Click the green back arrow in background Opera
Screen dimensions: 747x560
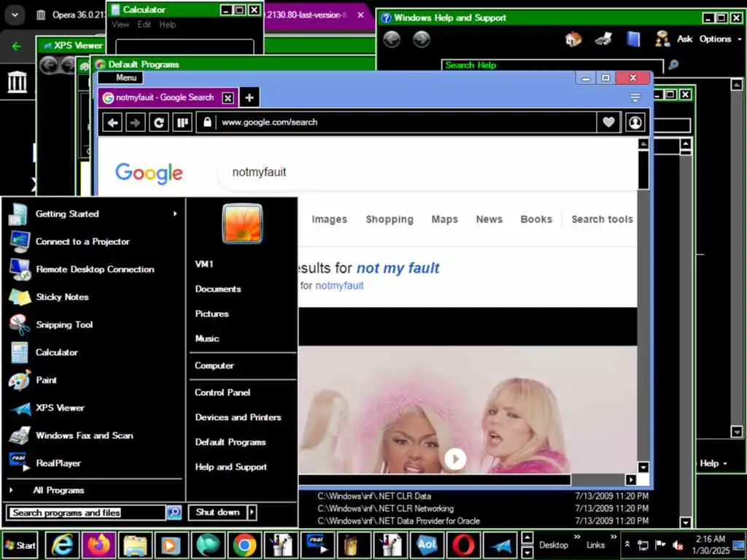coord(17,46)
